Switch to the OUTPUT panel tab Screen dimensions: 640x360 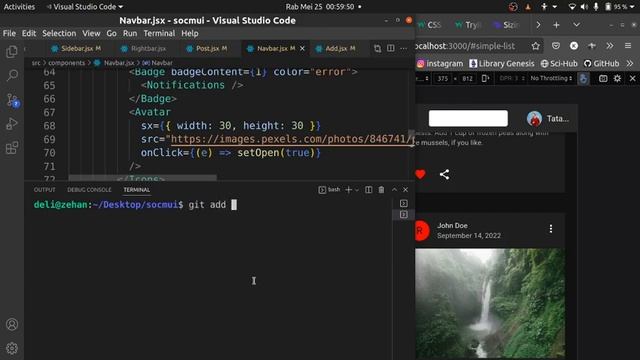coord(44,190)
